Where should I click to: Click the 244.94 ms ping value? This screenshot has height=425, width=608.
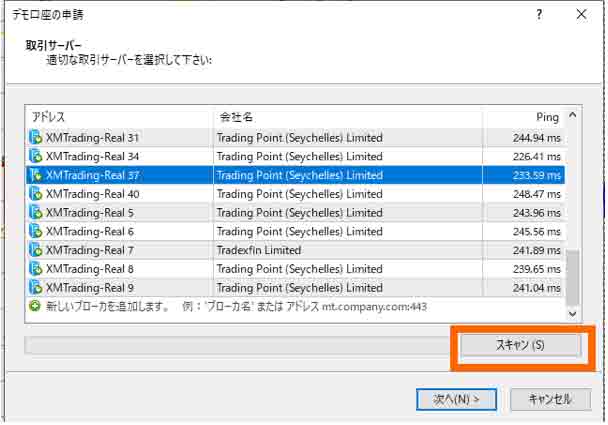(537, 138)
